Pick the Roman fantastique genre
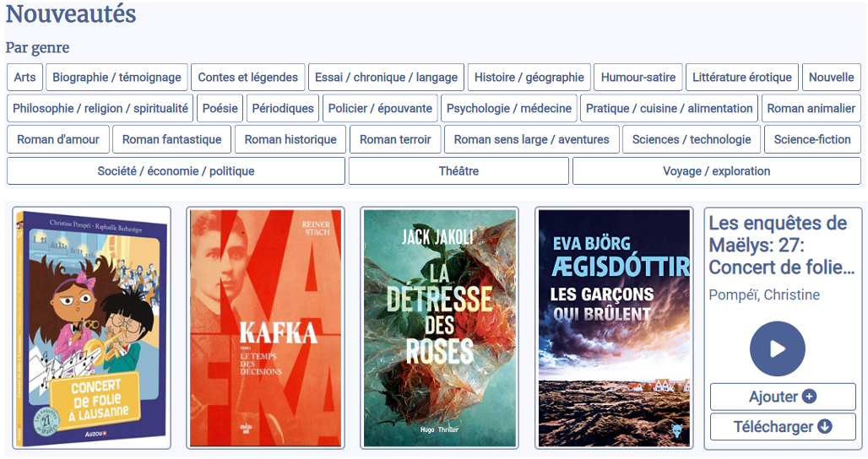The width and height of the screenshot is (868, 459). pyautogui.click(x=171, y=139)
